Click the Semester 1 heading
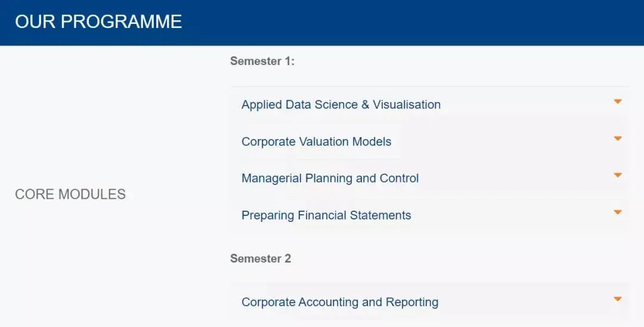644x327 pixels. click(262, 61)
